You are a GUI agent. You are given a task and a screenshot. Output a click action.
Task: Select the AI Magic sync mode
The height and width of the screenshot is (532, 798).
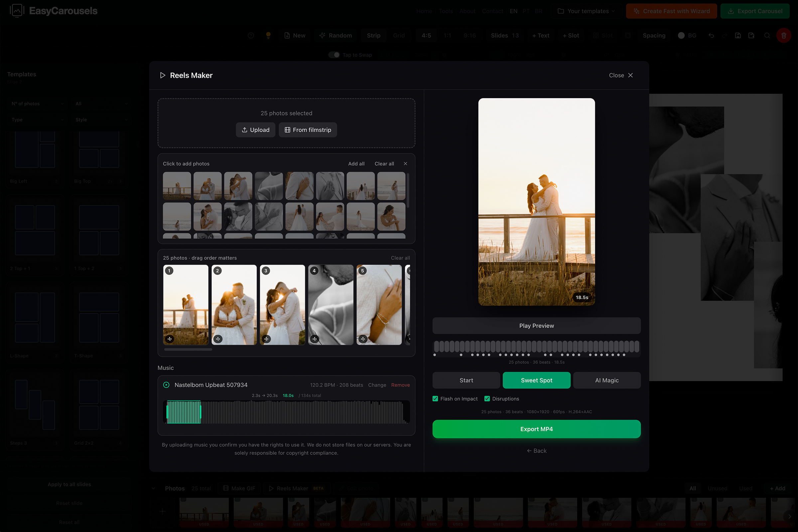click(606, 380)
